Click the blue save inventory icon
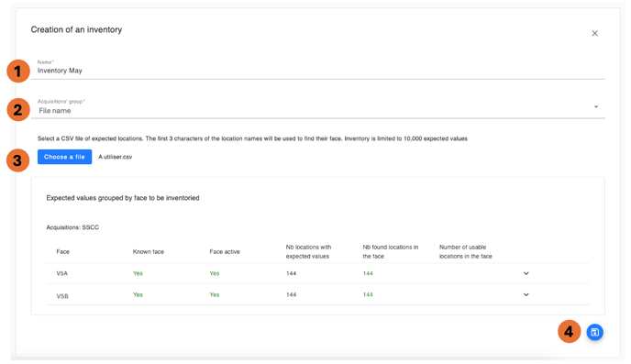The image size is (631, 364). tap(594, 332)
